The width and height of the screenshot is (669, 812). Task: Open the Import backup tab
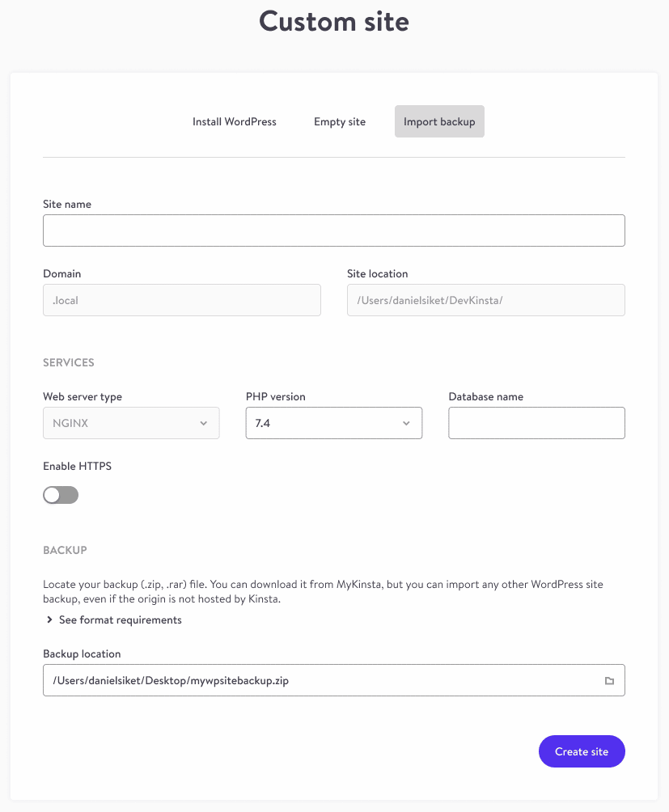point(439,121)
